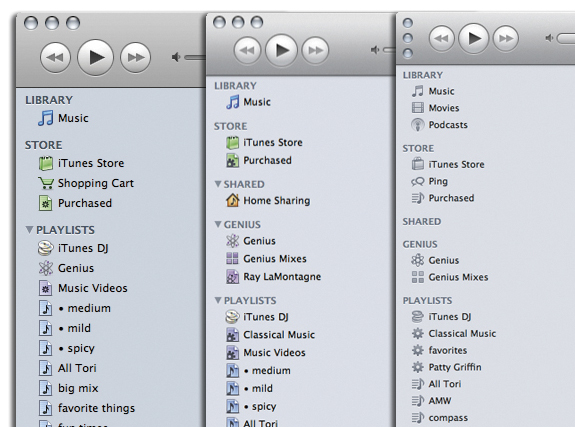Open Shopping Cart icon in left window
The height and width of the screenshot is (427, 575).
46,183
